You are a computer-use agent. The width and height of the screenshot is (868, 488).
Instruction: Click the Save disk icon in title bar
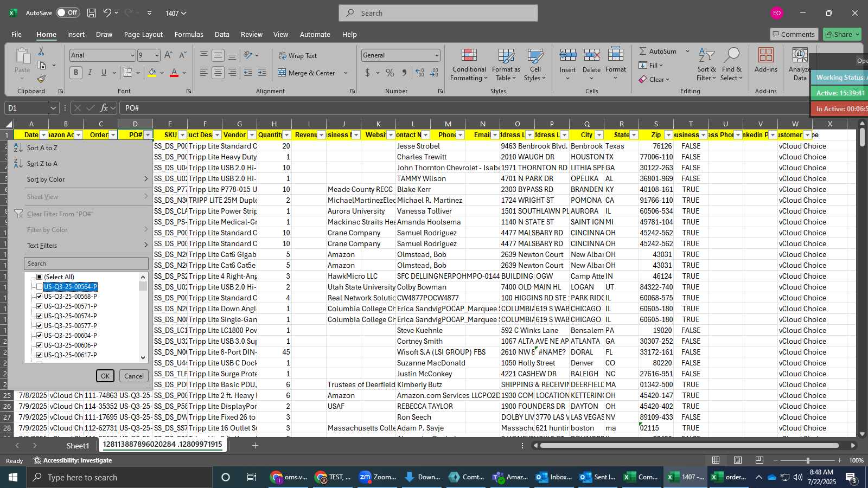92,13
